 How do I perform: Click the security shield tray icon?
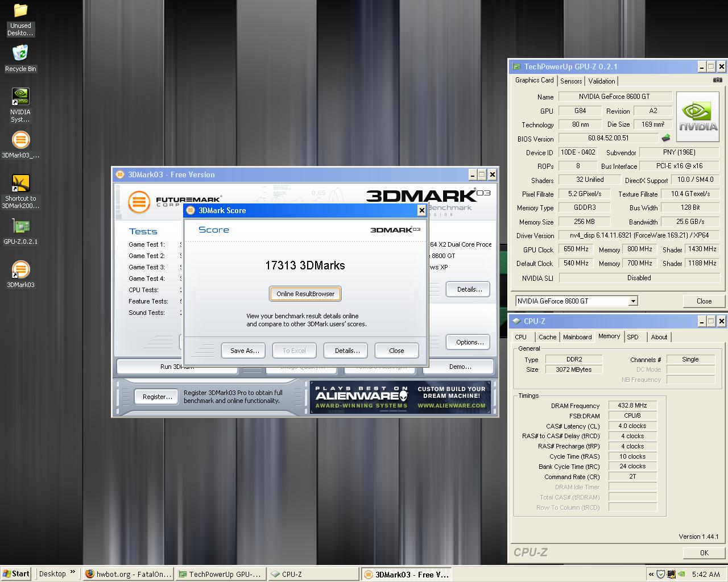[x=661, y=574]
